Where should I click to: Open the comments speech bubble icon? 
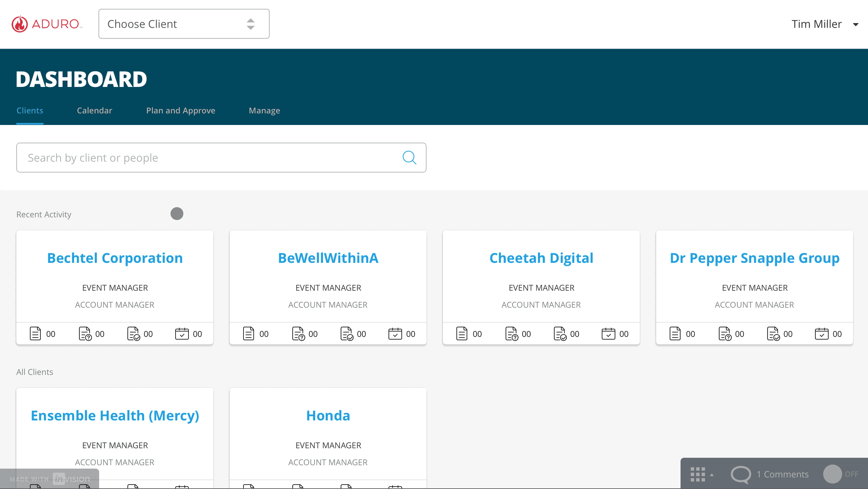pyautogui.click(x=741, y=474)
